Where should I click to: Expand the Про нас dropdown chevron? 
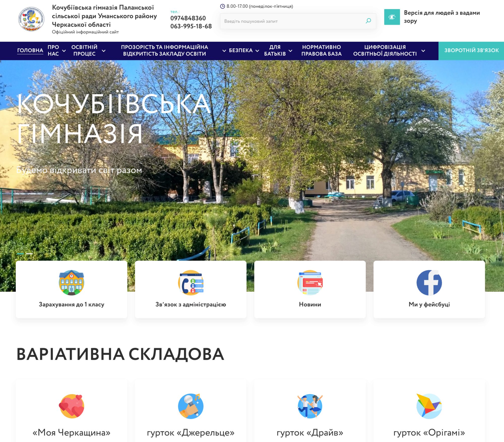point(64,51)
